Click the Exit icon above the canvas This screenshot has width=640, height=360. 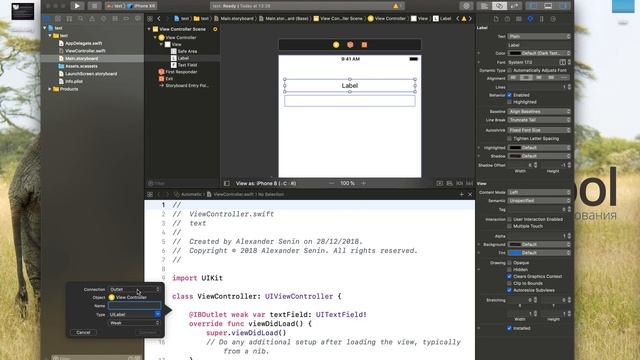pyautogui.click(x=364, y=44)
